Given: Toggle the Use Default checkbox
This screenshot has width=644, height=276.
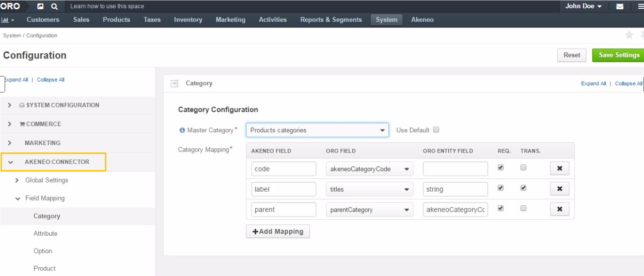Looking at the screenshot, I should pos(436,130).
